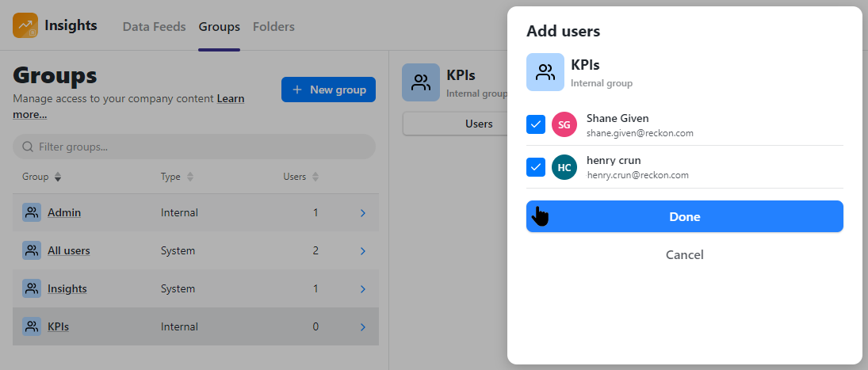Focus the Filter groups search field

pyautogui.click(x=193, y=147)
